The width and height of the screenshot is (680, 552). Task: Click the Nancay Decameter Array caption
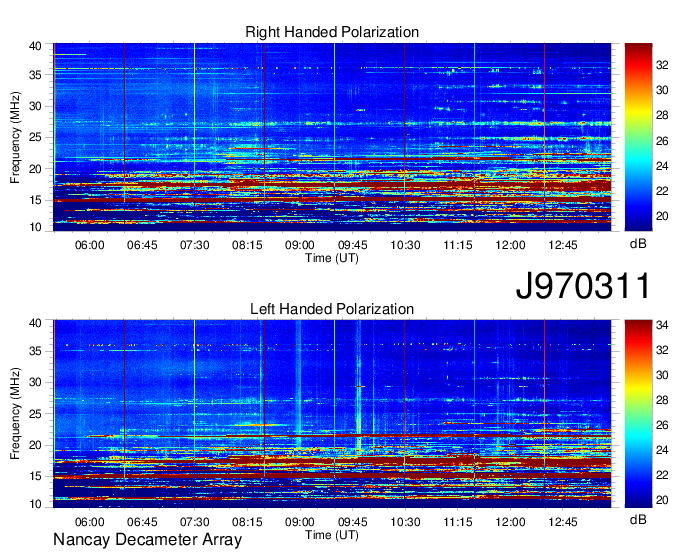coord(147,540)
